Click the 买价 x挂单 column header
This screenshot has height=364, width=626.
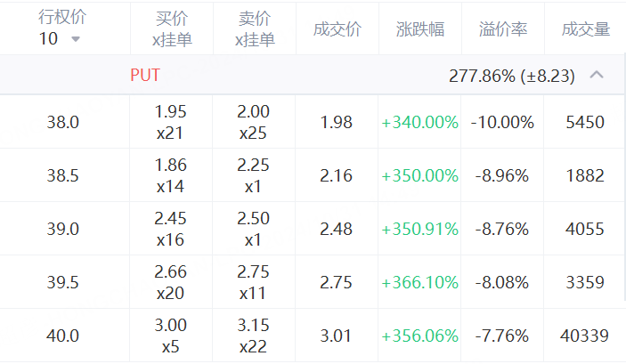[x=172, y=29]
